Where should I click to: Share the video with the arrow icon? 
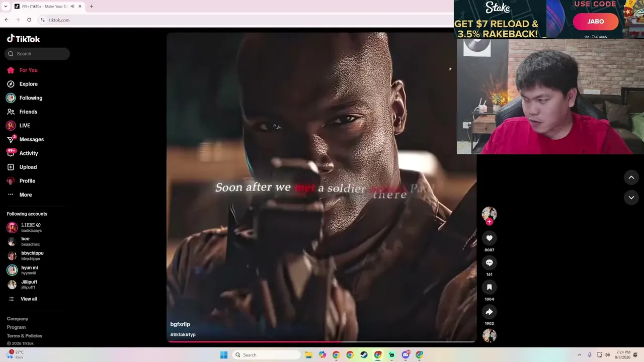(x=489, y=312)
